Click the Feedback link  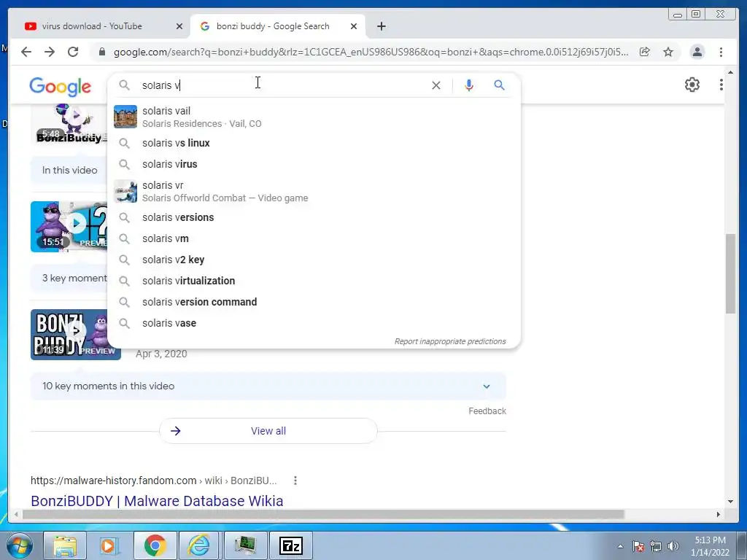(x=487, y=411)
